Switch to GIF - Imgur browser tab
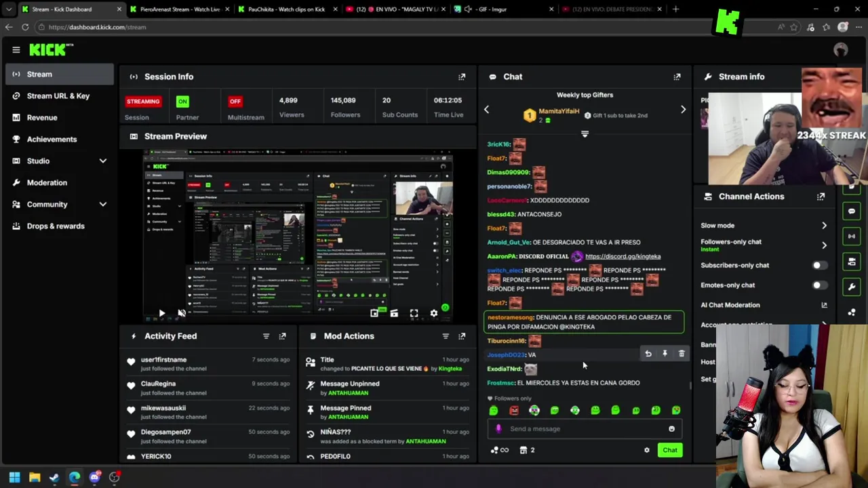Screen dimensions: 868x488 pos(503,9)
